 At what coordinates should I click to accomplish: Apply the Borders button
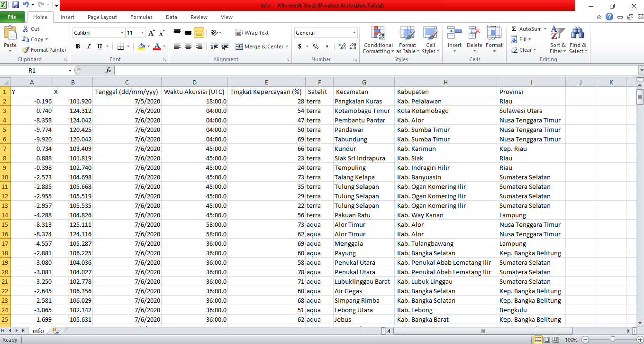point(120,46)
